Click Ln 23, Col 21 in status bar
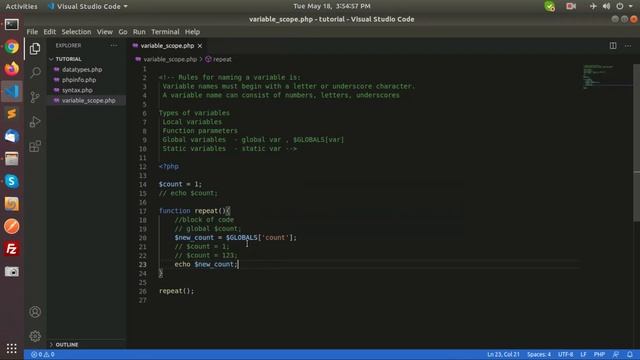 click(503, 355)
